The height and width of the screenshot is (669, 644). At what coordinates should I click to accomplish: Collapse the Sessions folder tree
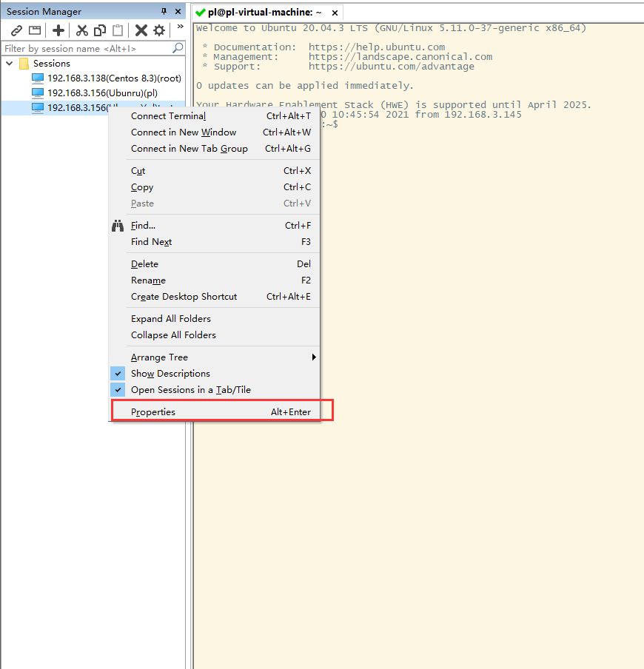10,64
